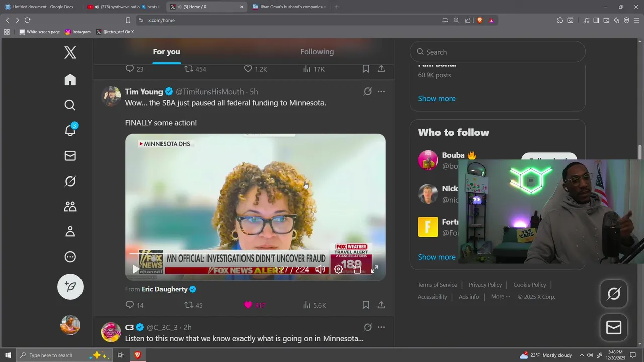Open Brave extensions puzzle icon
This screenshot has width=644, height=362.
[560, 20]
